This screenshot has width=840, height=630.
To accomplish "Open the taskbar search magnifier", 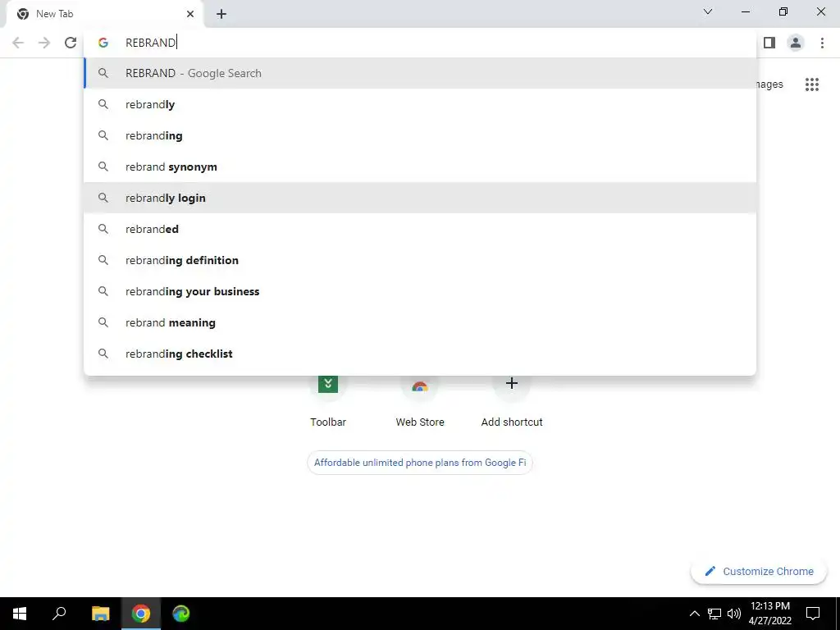I will (59, 614).
